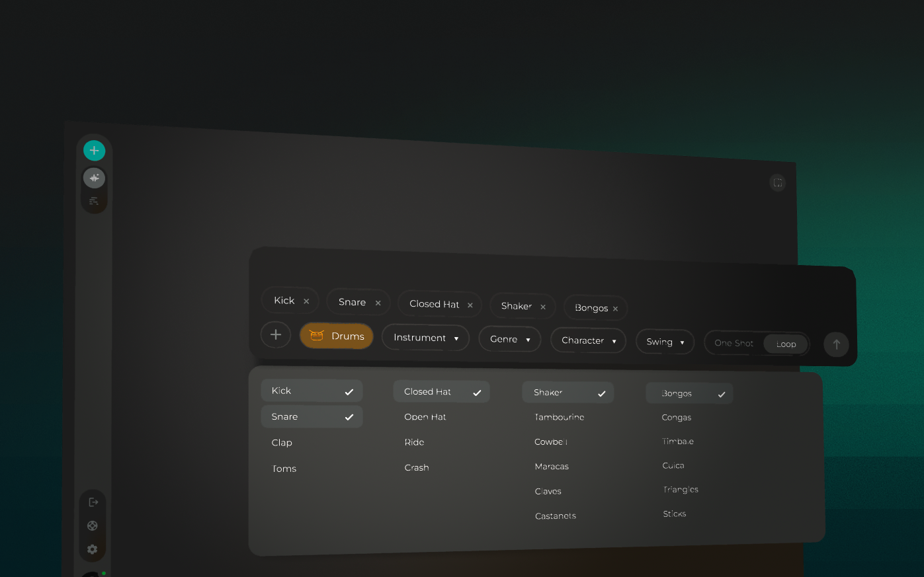Open the settings gear icon

pos(93,549)
